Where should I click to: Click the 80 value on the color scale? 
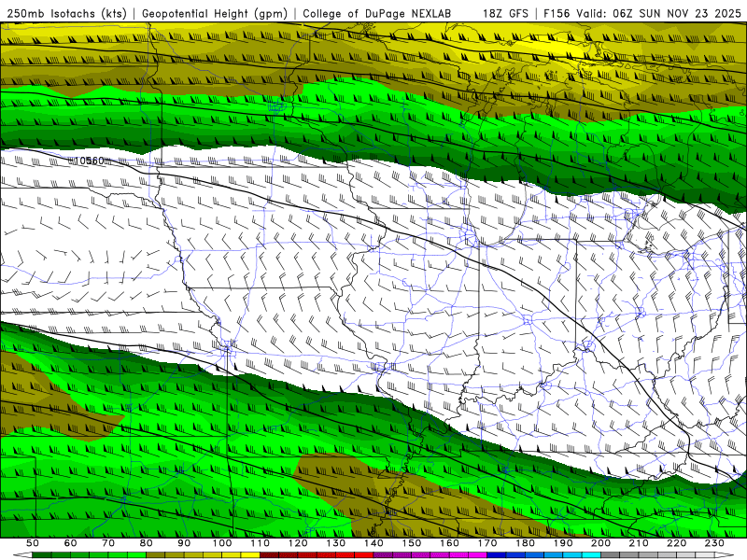pyautogui.click(x=147, y=543)
